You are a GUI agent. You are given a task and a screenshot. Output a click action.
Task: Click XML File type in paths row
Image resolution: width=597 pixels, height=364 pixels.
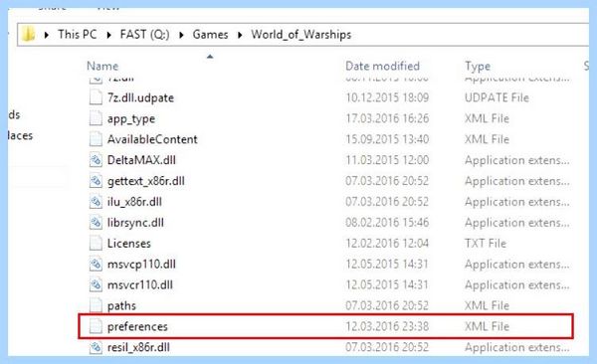(x=487, y=305)
